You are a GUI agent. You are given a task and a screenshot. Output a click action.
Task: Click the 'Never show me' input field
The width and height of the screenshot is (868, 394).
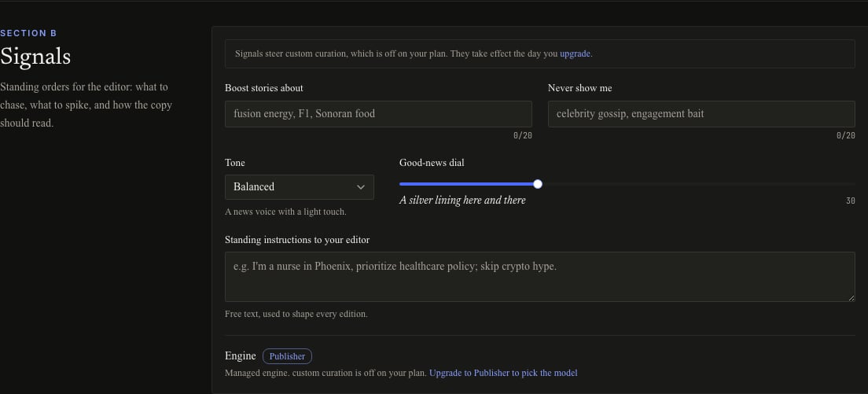click(701, 114)
